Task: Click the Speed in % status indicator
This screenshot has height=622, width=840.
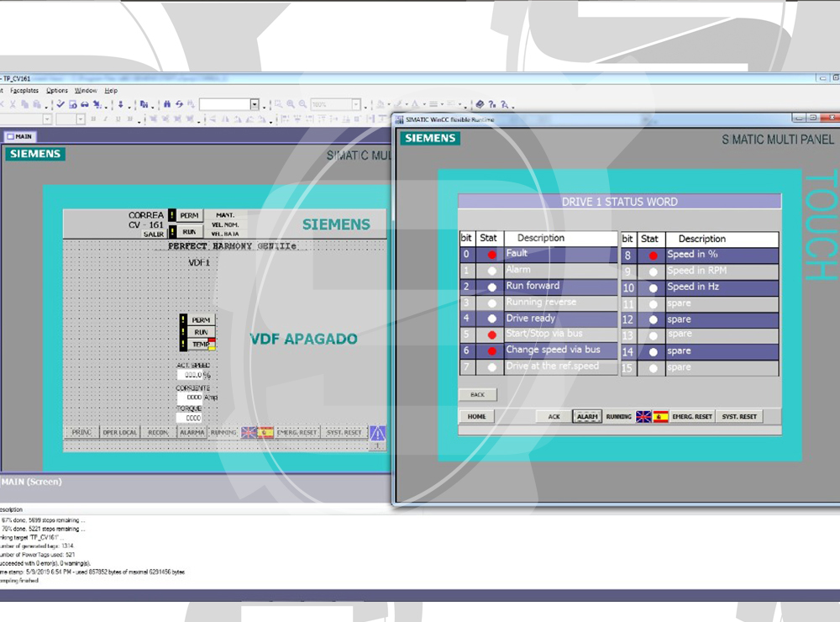Action: click(654, 255)
